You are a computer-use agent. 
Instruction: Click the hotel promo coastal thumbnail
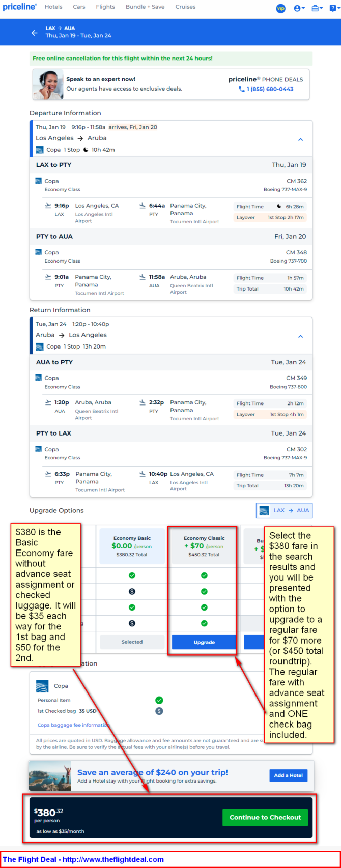point(50,775)
